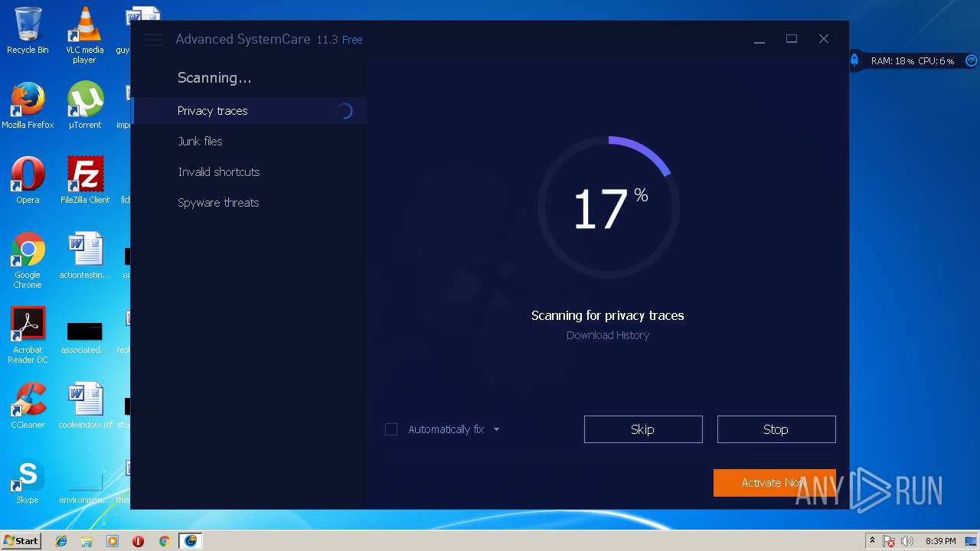Viewport: 980px width, 551px height.
Task: Open µTorrent desktop icon
Action: 84,106
